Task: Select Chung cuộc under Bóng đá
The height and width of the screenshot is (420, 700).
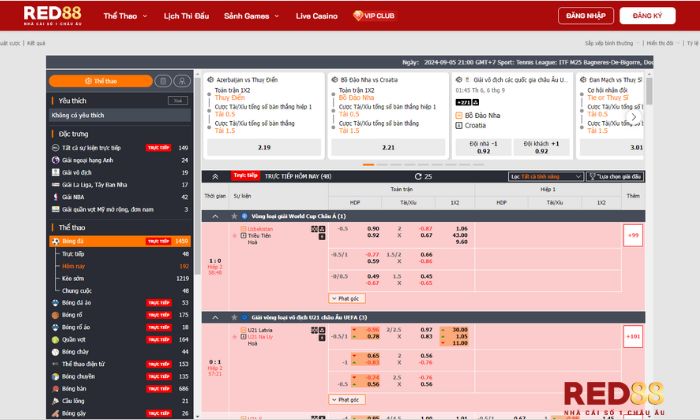Action: [x=77, y=291]
